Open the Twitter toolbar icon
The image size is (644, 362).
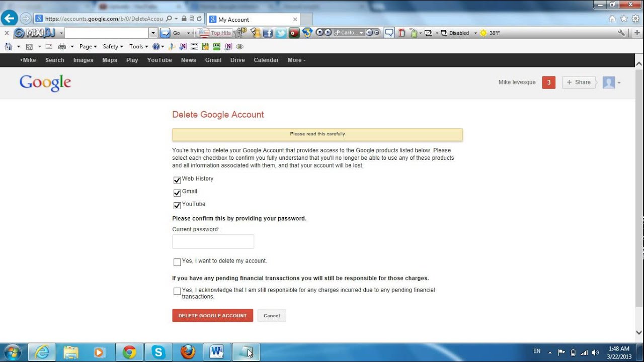[280, 33]
